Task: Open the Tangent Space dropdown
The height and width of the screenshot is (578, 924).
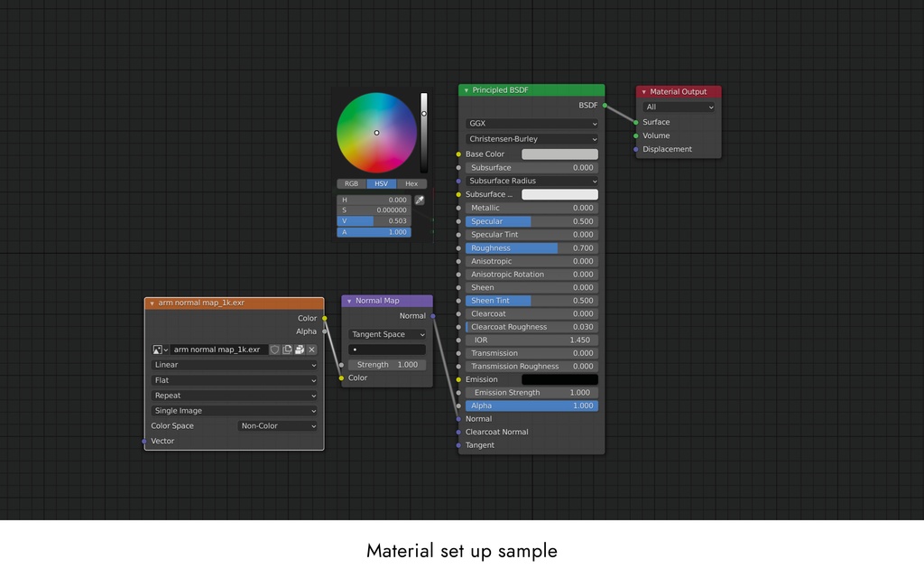Action: [x=386, y=334]
